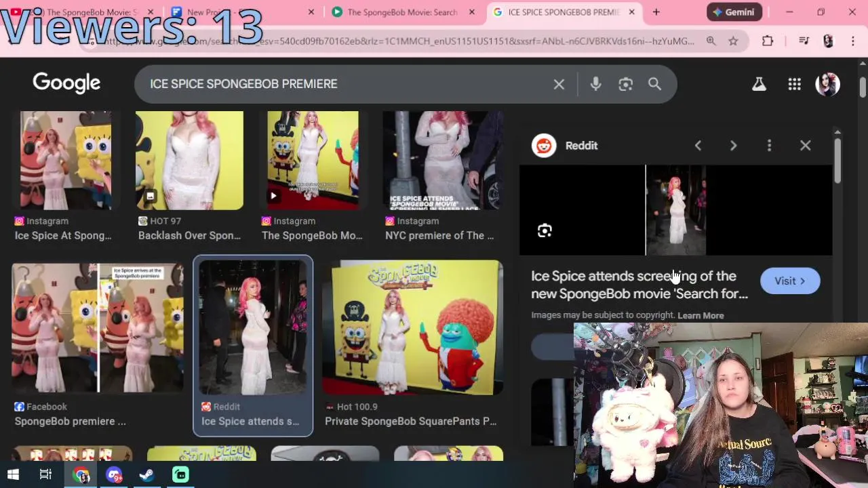Image resolution: width=868 pixels, height=488 pixels.
Task: Open Chrome from the taskbar
Action: tap(81, 474)
